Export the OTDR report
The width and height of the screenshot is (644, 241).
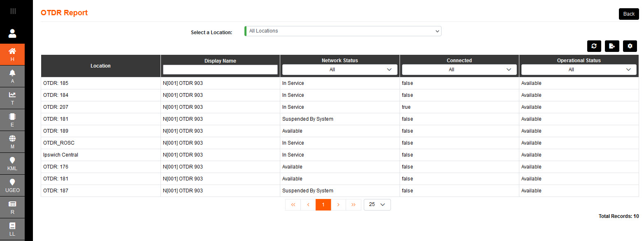tap(612, 46)
